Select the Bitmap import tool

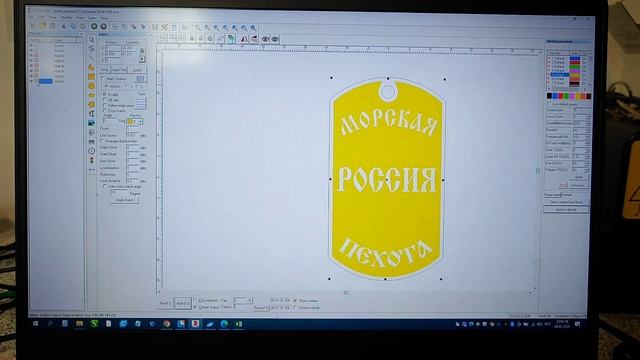click(x=91, y=123)
